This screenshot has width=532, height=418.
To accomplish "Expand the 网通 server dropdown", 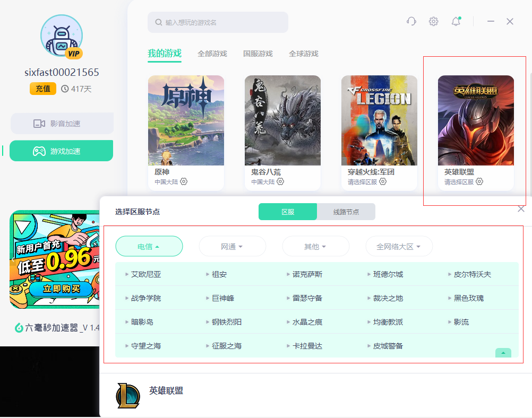I will click(232, 246).
